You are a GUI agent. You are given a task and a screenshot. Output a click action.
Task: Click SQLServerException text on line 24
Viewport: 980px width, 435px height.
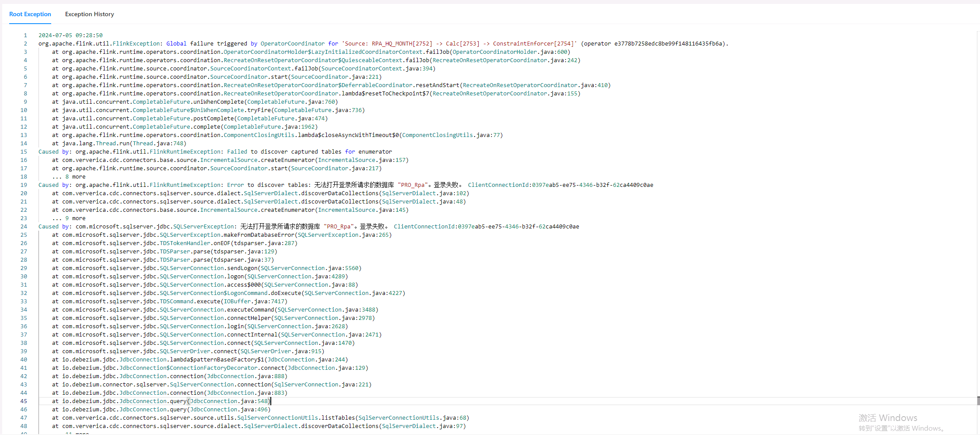203,227
